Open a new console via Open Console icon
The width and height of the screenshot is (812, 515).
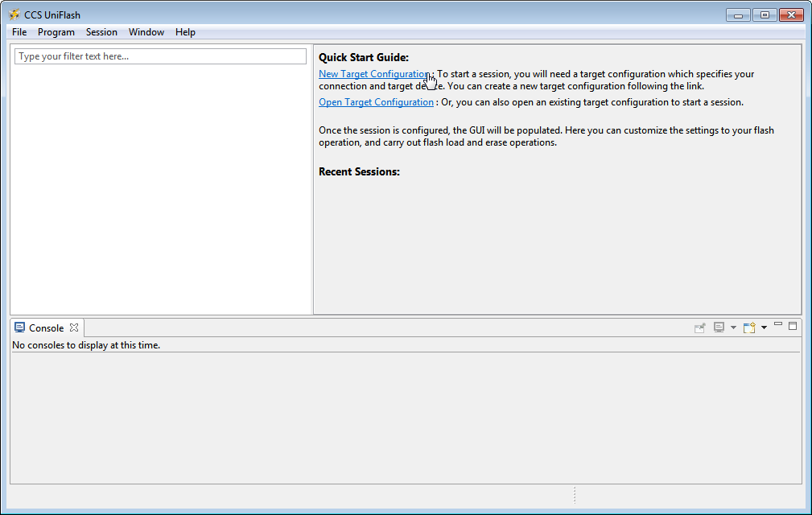pyautogui.click(x=748, y=327)
